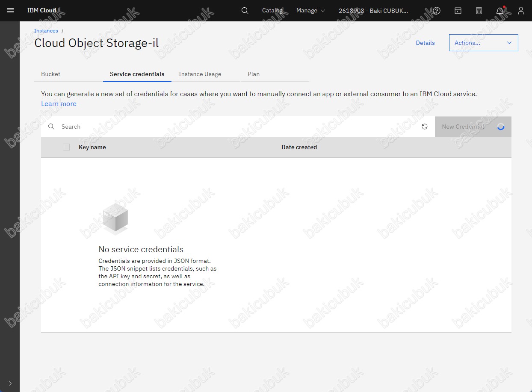Open the Details link
The height and width of the screenshot is (392, 532).
(x=426, y=43)
